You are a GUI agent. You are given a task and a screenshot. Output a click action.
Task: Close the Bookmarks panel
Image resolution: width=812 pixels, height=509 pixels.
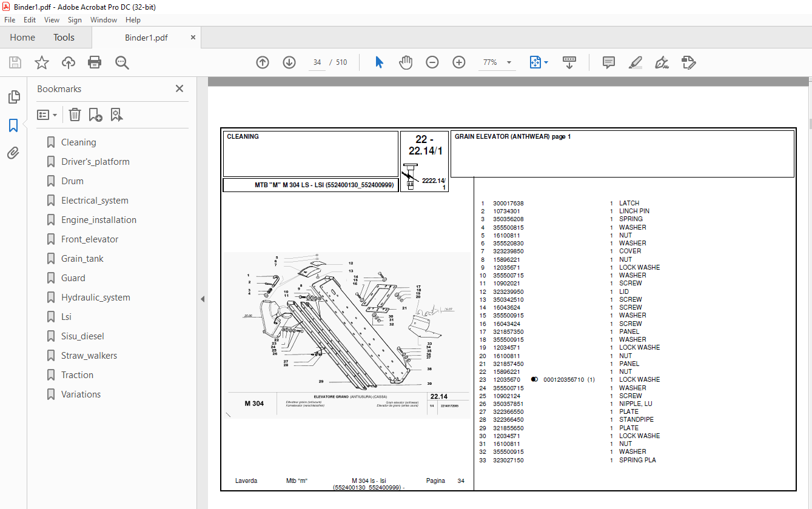180,88
